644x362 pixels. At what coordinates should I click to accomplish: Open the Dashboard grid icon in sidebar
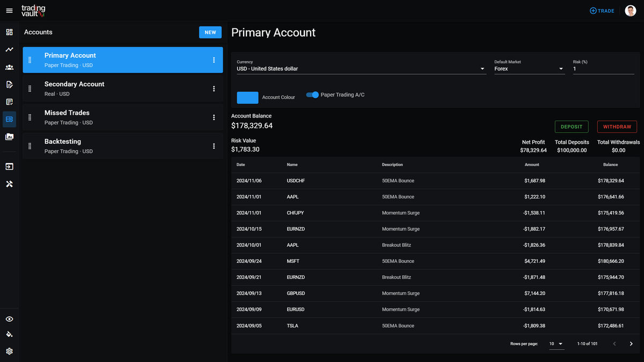pyautogui.click(x=9, y=32)
